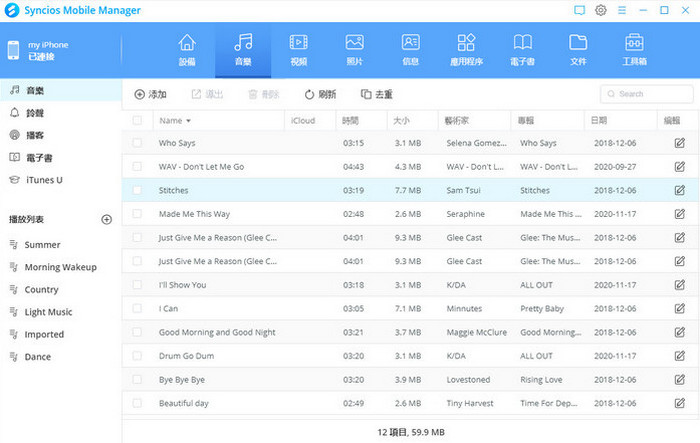The width and height of the screenshot is (700, 443).
Task: Open settings gear in title bar
Action: click(601, 10)
